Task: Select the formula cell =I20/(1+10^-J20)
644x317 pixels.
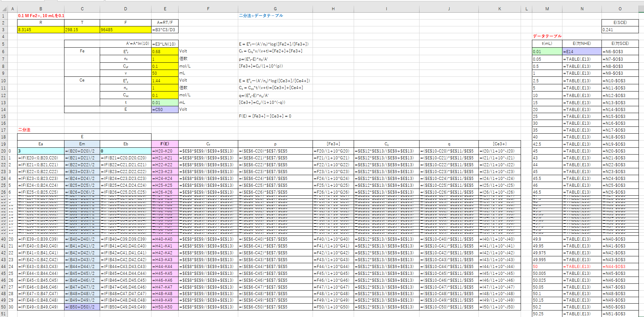Action: (x=500, y=151)
